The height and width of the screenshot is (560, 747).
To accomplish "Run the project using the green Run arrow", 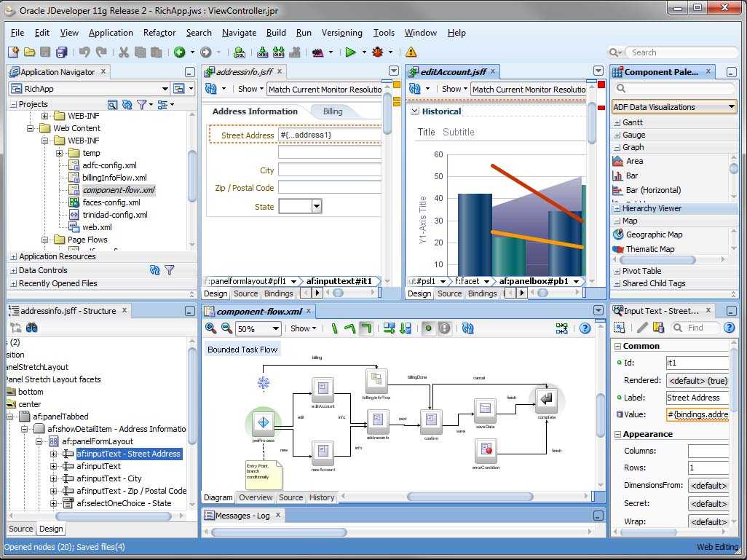I will tap(352, 52).
